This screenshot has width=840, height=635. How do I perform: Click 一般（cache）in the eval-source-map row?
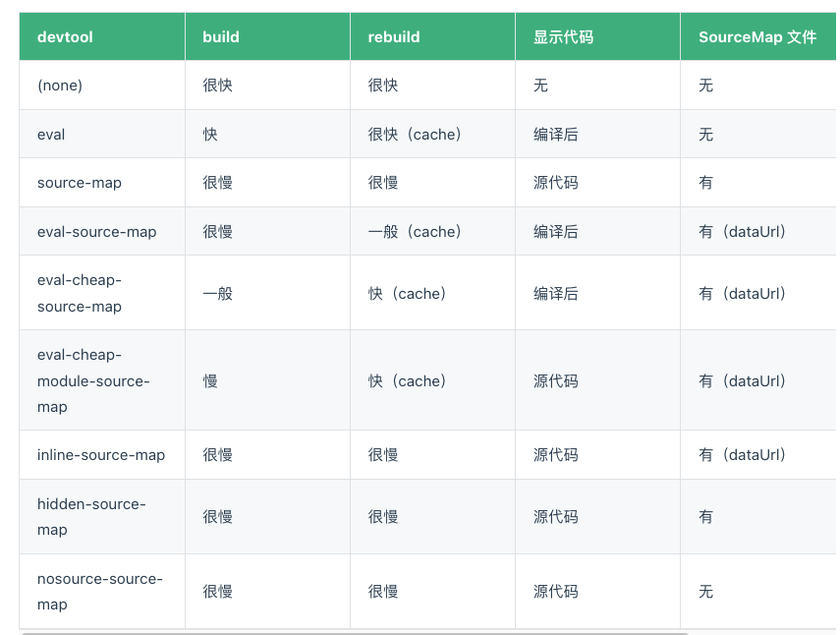pos(415,232)
